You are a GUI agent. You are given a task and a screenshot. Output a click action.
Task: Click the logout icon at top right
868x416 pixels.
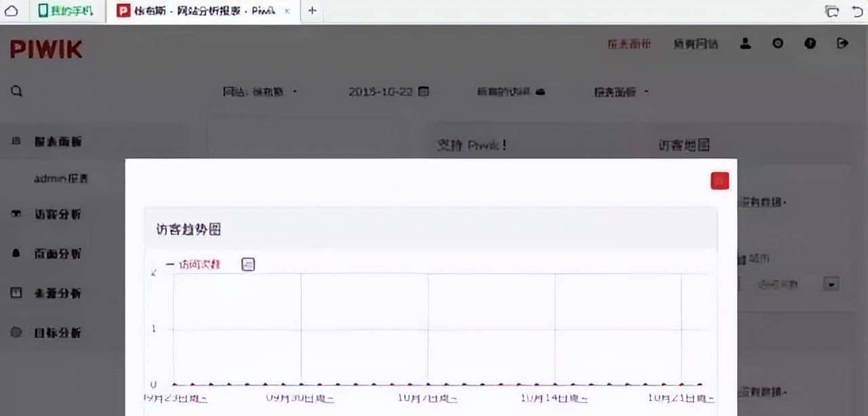pyautogui.click(x=842, y=43)
